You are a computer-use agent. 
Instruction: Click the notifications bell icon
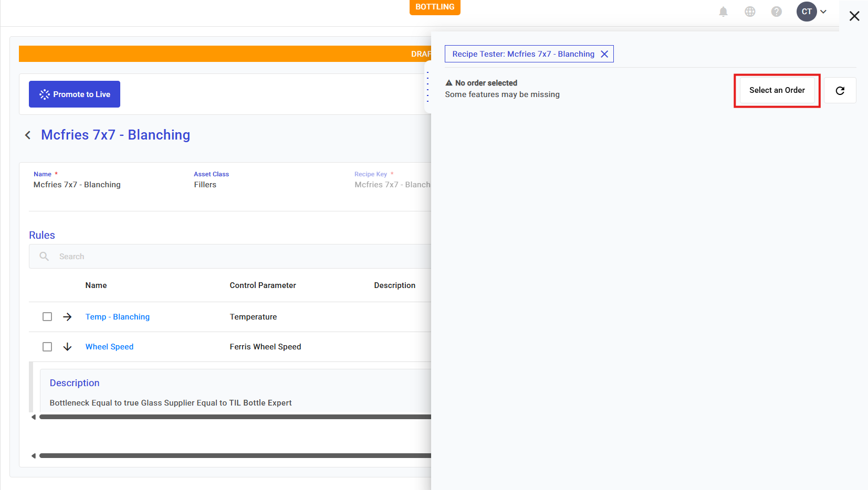point(723,12)
